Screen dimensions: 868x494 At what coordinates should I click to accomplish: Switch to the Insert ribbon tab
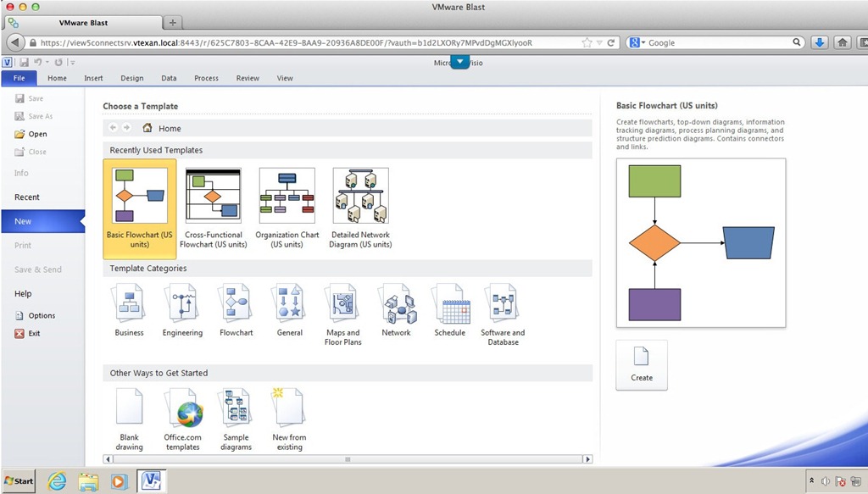[93, 78]
